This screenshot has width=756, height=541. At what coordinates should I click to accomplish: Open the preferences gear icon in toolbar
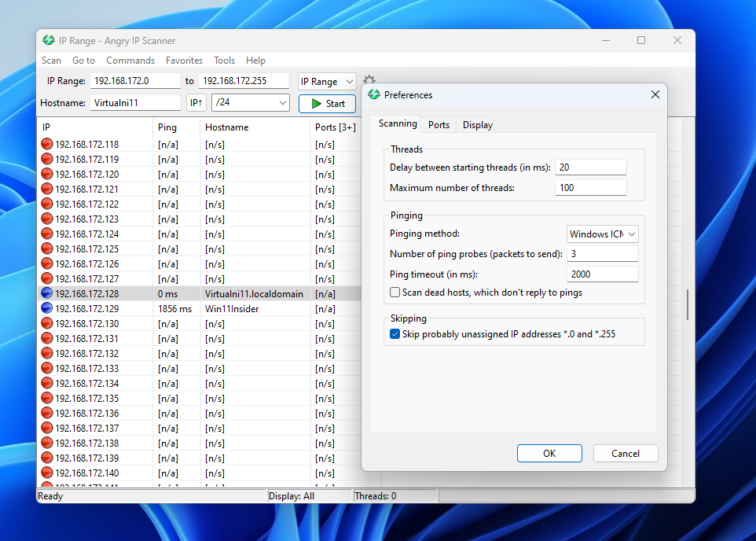369,79
